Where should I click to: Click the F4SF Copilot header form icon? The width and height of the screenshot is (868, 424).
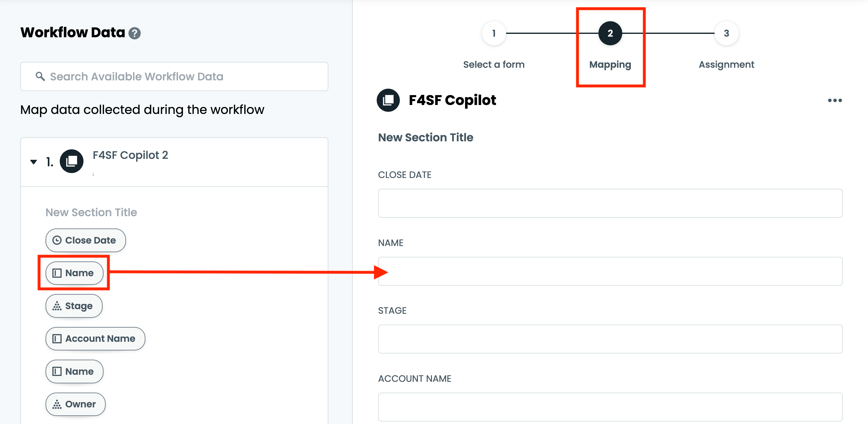(x=388, y=100)
